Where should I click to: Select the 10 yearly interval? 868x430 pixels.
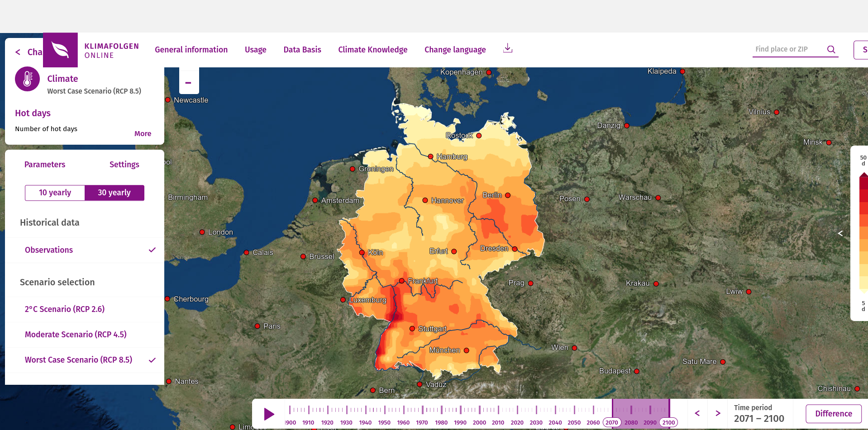tap(55, 193)
